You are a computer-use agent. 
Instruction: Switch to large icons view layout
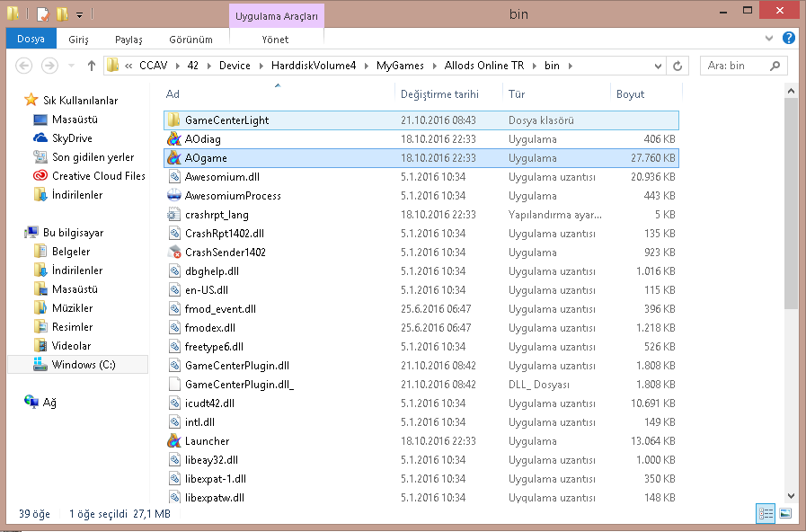pos(785,513)
